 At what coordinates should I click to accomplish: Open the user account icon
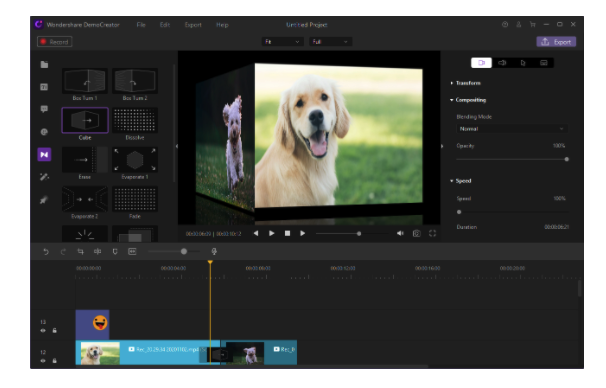coord(519,24)
